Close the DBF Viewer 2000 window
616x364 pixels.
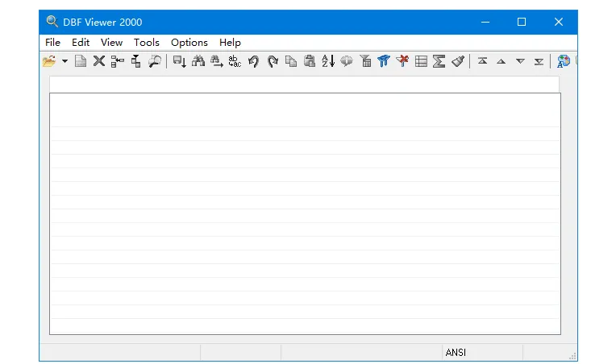(x=559, y=22)
